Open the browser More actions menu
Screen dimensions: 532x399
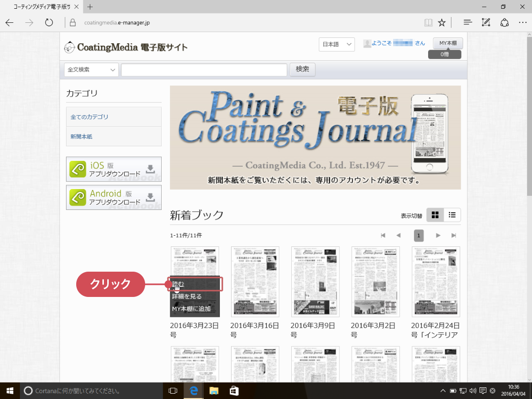(x=523, y=22)
